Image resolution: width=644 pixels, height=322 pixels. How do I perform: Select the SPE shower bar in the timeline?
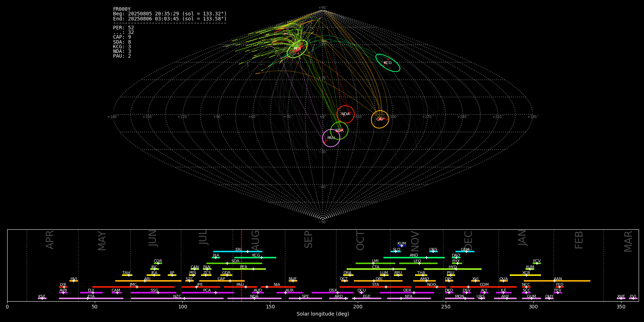(x=305, y=298)
